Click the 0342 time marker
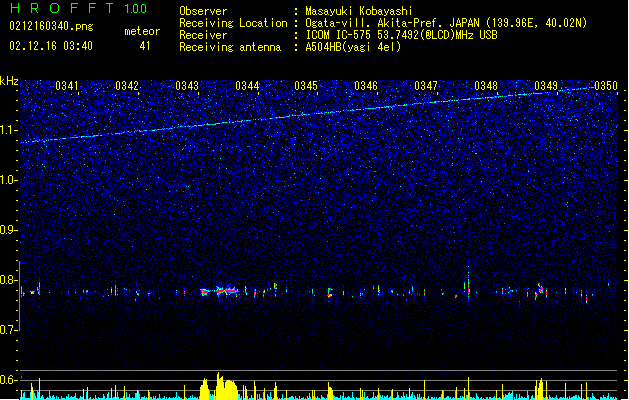This screenshot has height=400, width=629. [x=127, y=86]
